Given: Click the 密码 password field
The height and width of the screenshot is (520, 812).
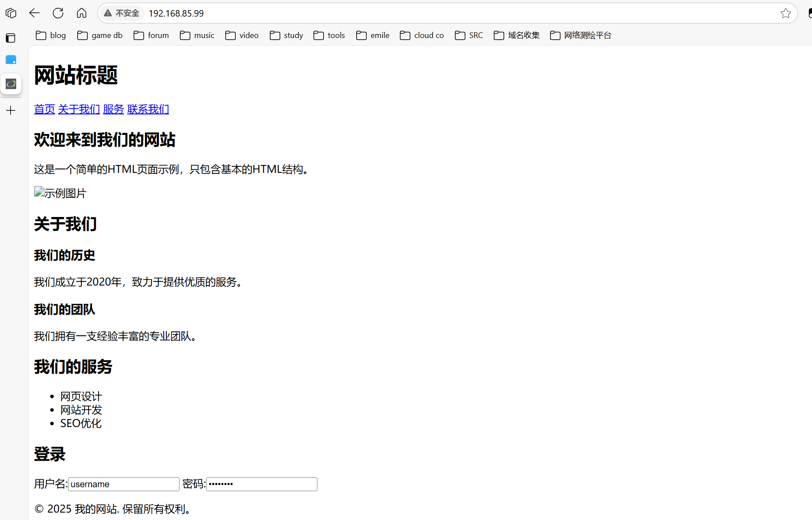Looking at the screenshot, I should (x=261, y=484).
